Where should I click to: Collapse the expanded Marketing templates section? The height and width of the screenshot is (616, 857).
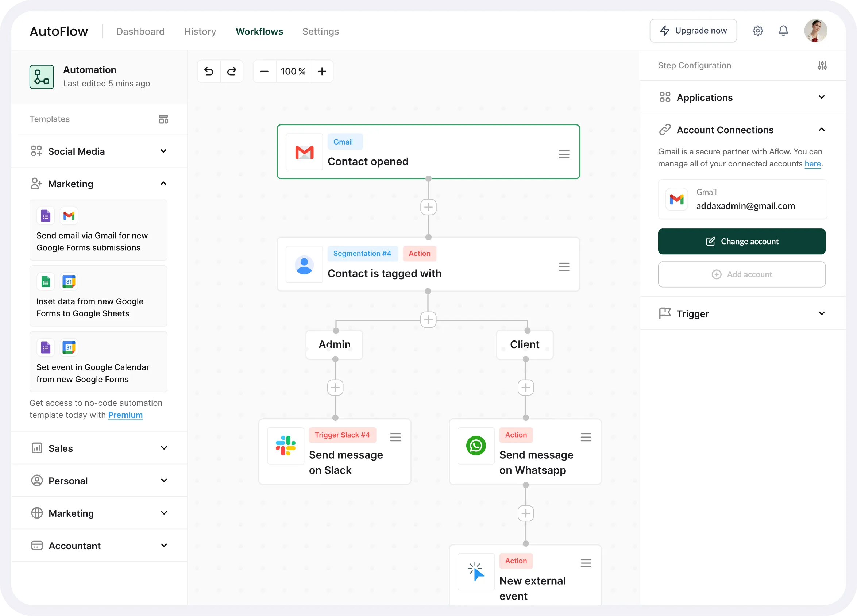click(163, 184)
